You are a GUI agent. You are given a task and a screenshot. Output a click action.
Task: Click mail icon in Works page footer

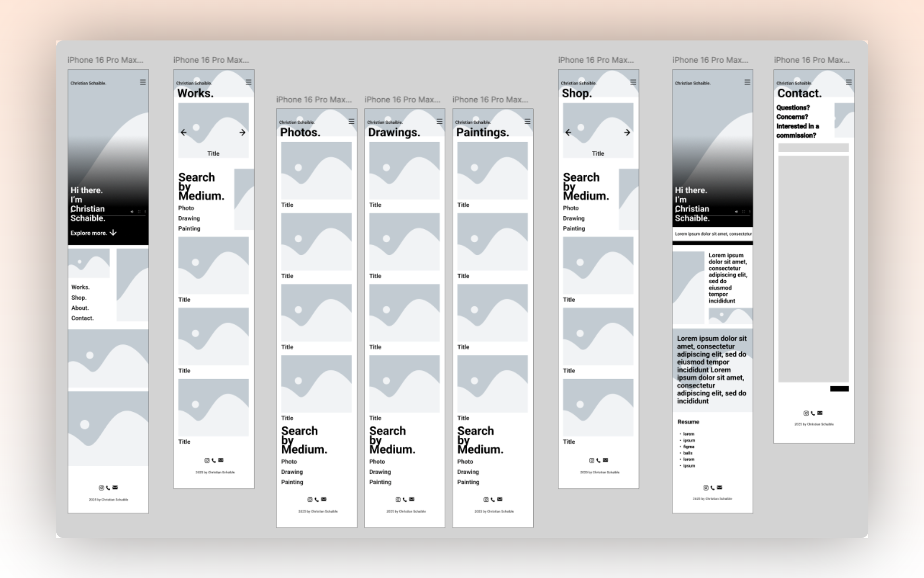221,460
